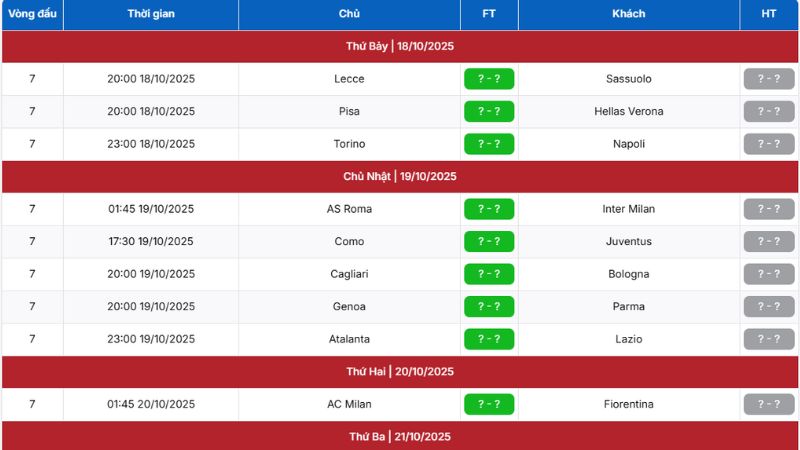
Task: Open the Fiorentina team link
Action: (628, 404)
